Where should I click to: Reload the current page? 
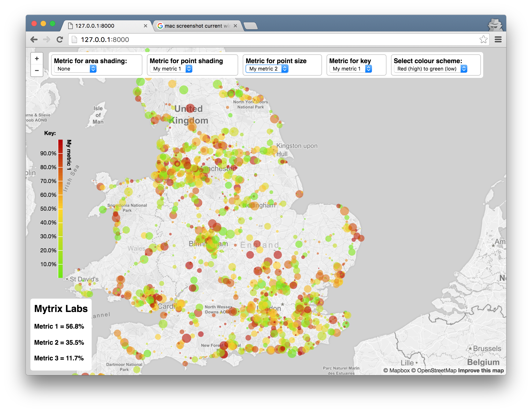(60, 39)
